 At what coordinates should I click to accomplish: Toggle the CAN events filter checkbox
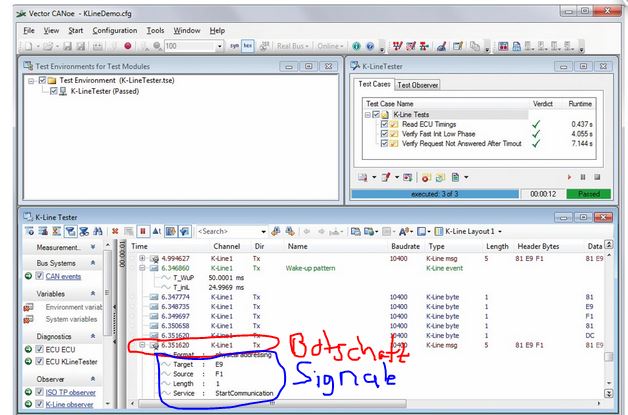[x=39, y=276]
